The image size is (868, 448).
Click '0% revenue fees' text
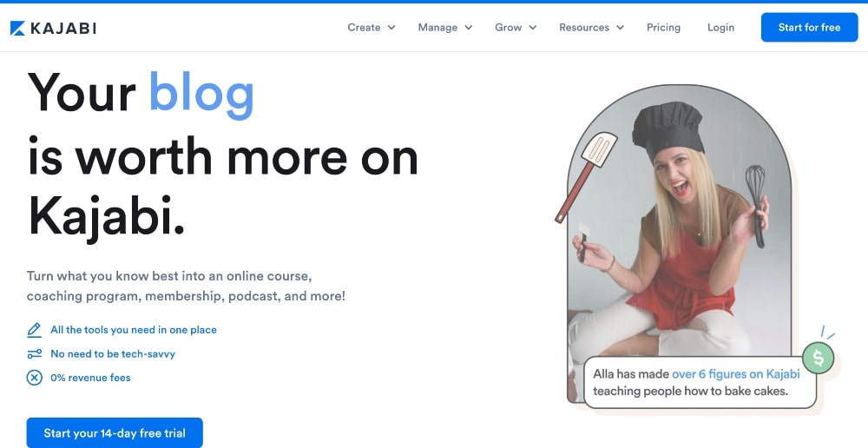(x=90, y=378)
